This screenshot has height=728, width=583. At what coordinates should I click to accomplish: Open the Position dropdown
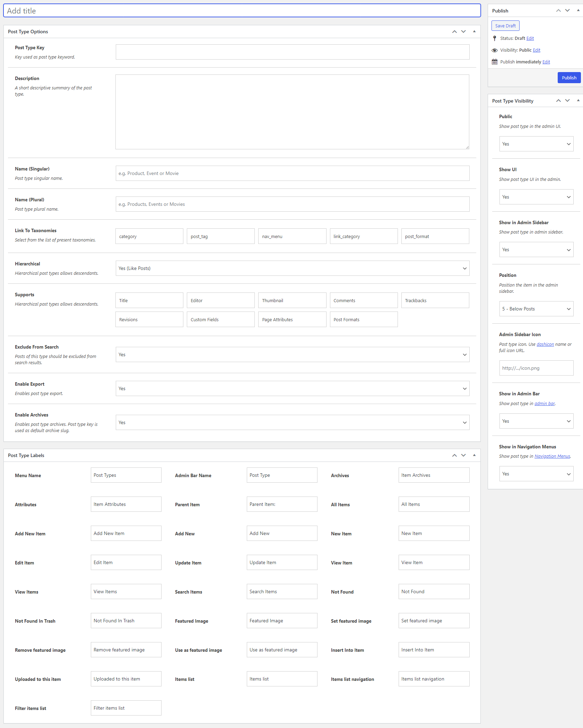pyautogui.click(x=536, y=309)
